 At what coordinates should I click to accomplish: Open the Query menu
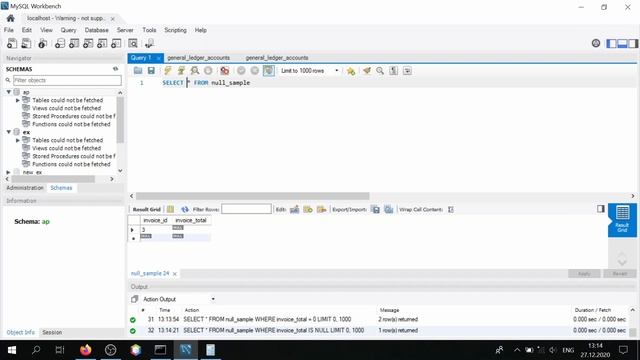(69, 30)
